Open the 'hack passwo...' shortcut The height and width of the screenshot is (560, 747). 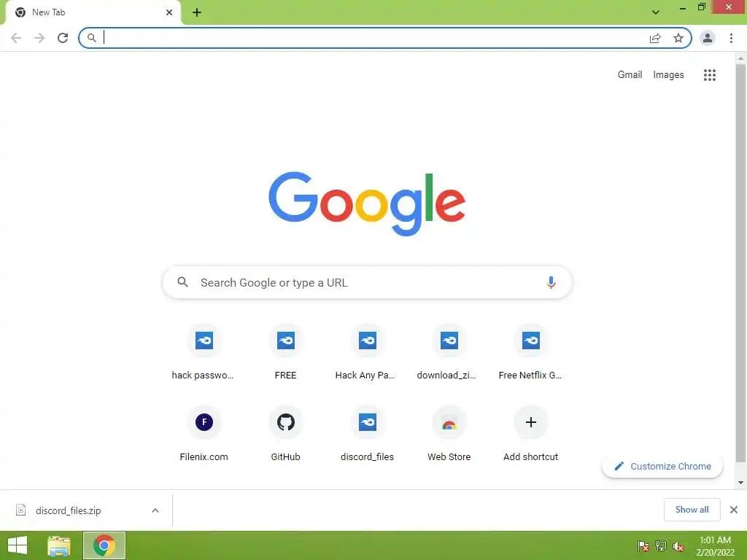(x=204, y=353)
